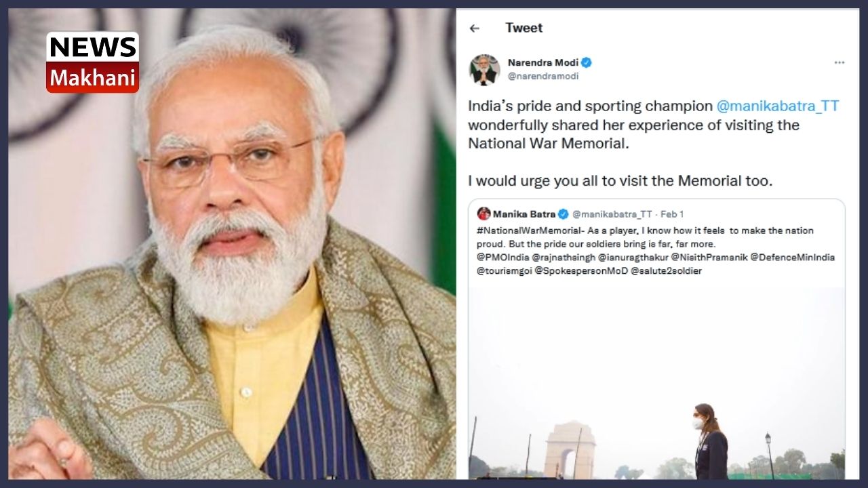Select the Tweet header label

coord(524,28)
